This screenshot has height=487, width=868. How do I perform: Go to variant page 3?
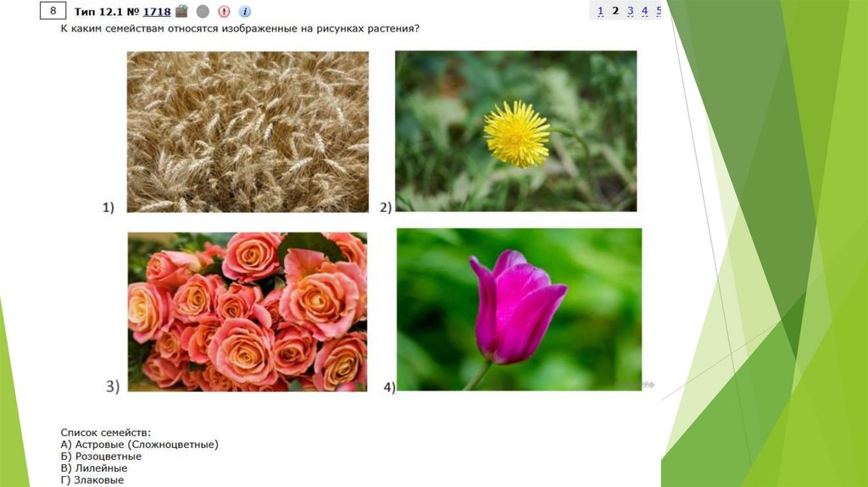click(x=630, y=10)
